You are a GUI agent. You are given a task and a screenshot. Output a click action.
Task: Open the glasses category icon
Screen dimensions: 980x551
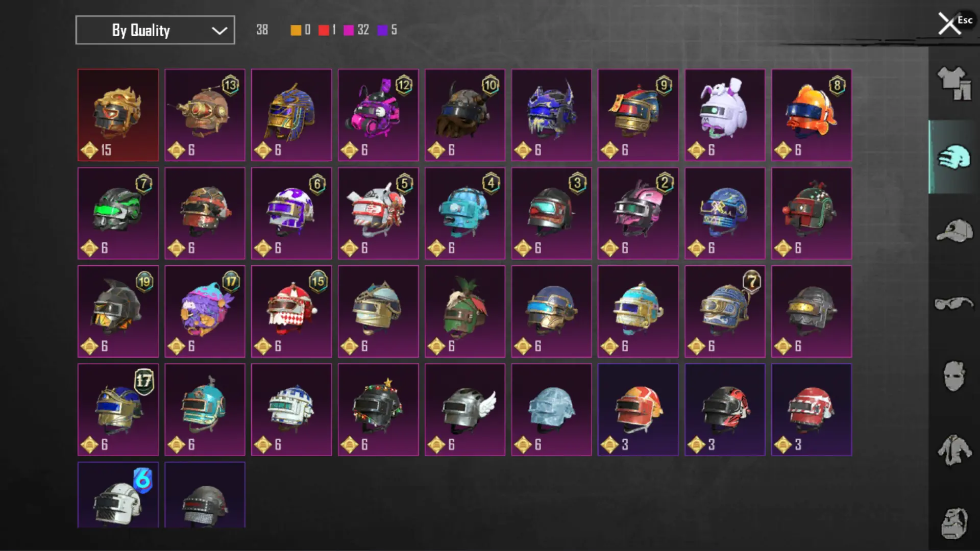tap(954, 304)
